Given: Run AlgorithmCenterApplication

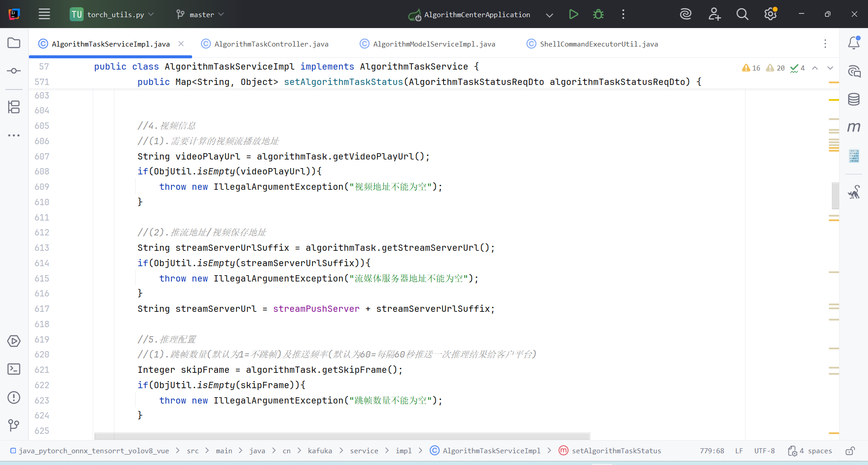Looking at the screenshot, I should click(573, 14).
